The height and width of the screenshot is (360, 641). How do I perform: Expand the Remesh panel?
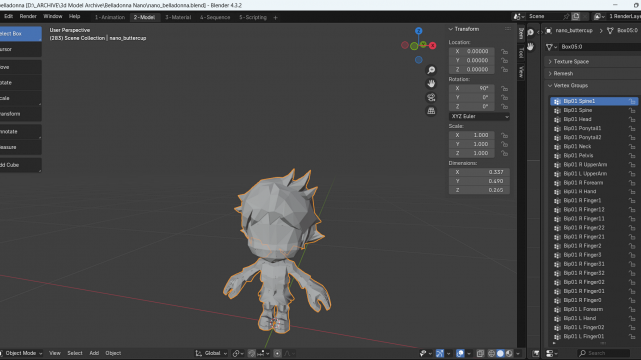tap(550, 74)
